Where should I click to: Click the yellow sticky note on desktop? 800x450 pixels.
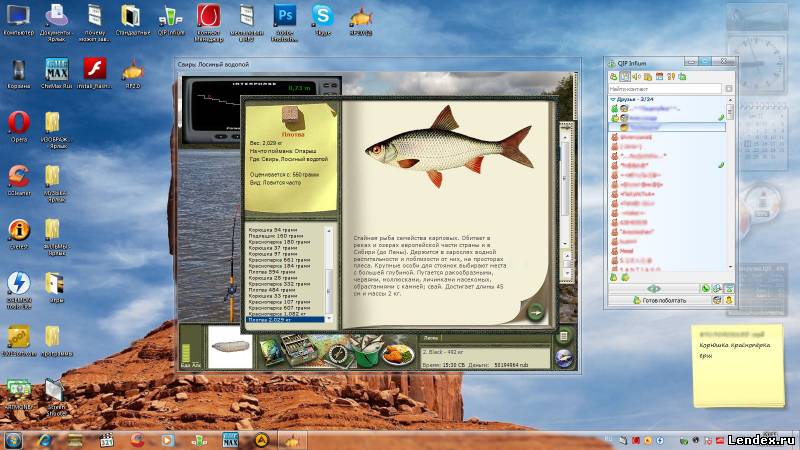click(738, 366)
